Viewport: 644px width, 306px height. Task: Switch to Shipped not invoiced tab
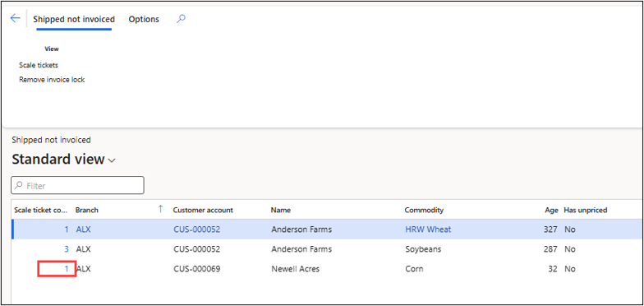coord(74,19)
